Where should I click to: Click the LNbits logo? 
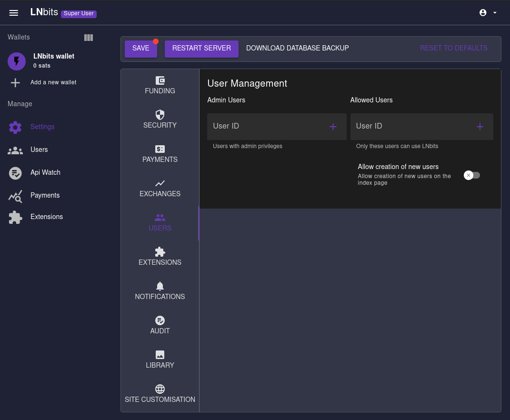[44, 12]
